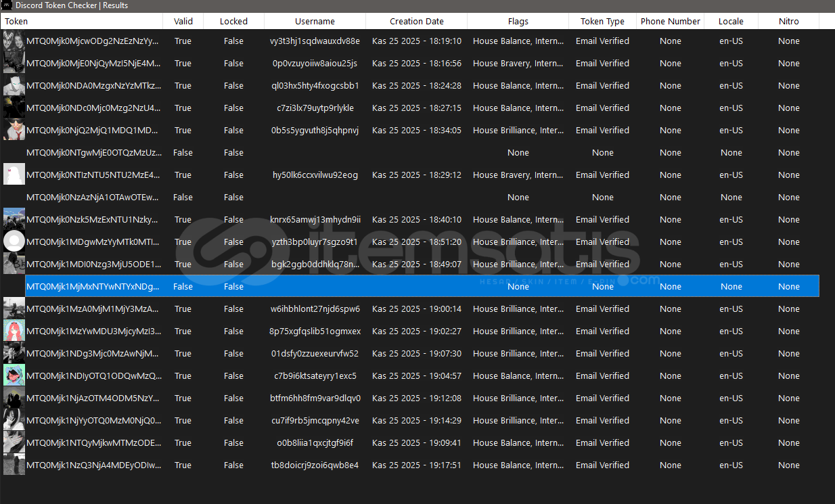Click the teal avatar for c7b9i6ktsateyry1exc5
Viewport: 835px width, 504px height.
click(x=14, y=376)
